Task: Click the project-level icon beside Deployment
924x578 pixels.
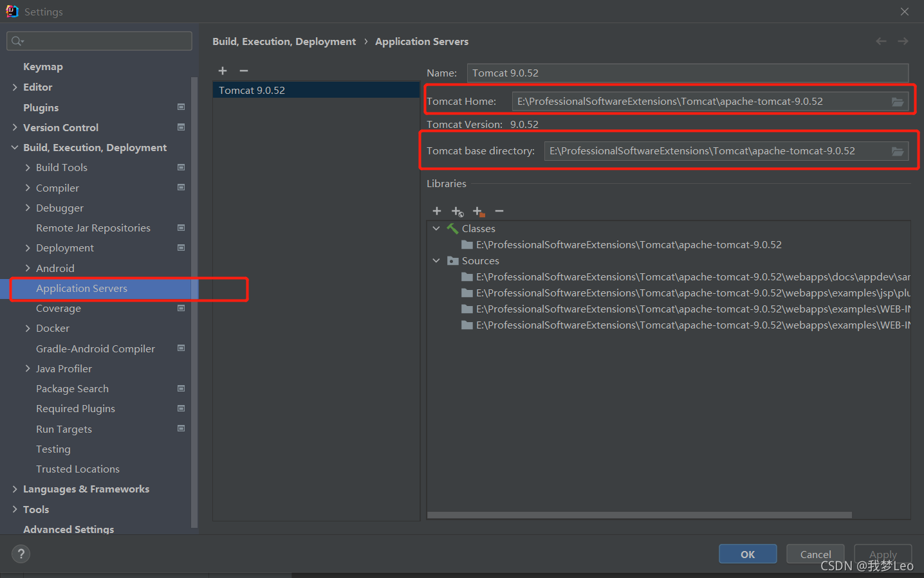Action: tap(181, 248)
